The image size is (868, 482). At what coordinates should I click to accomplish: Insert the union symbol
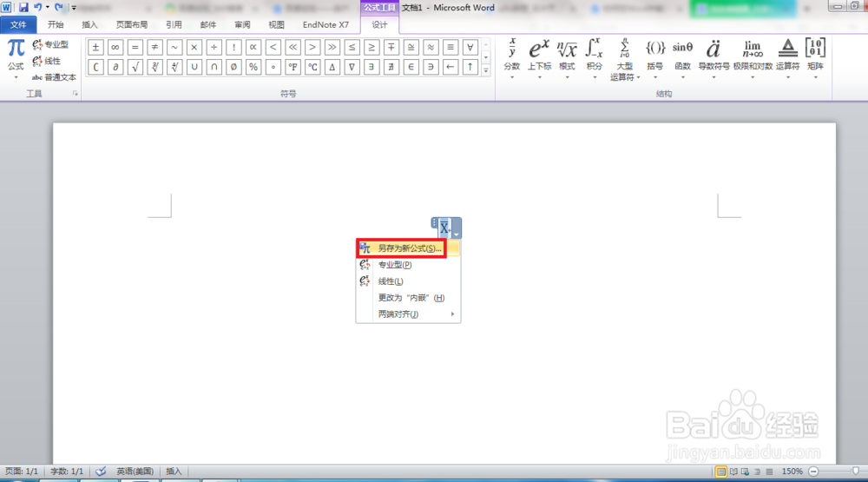[x=194, y=67]
